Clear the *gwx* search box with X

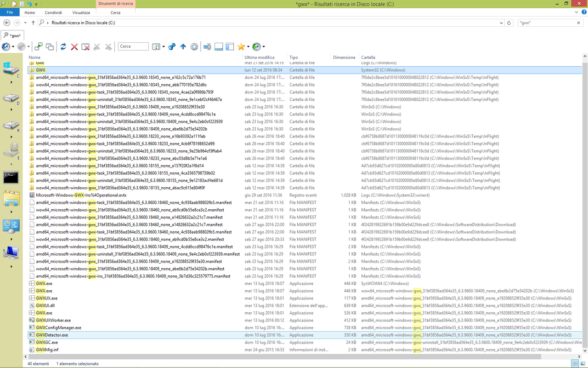pos(579,23)
